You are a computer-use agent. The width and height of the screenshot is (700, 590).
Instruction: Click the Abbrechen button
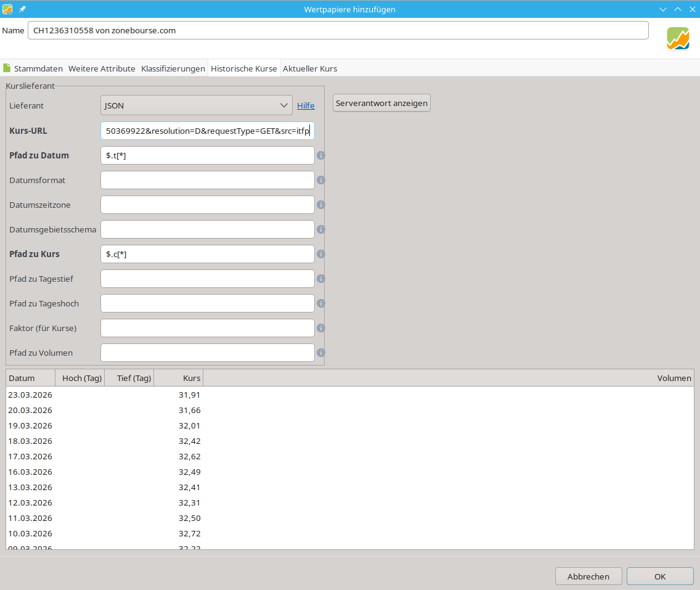point(588,576)
